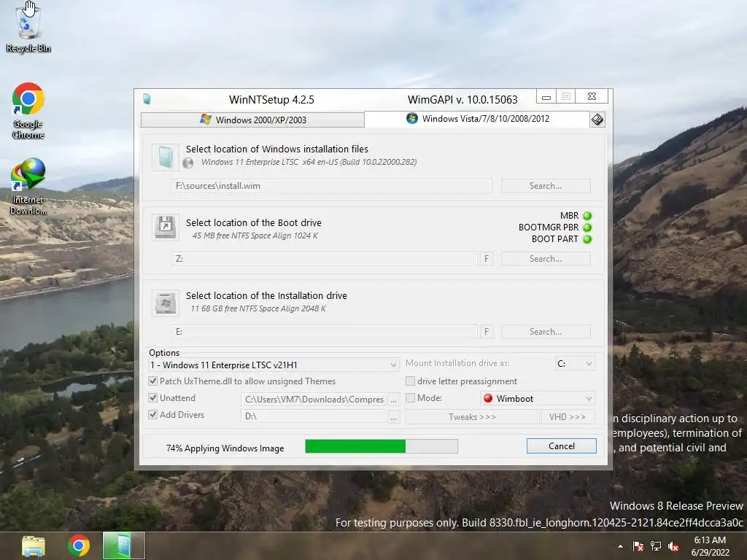This screenshot has width=747, height=560.
Task: Close the WinNTSetup window
Action: (x=592, y=96)
